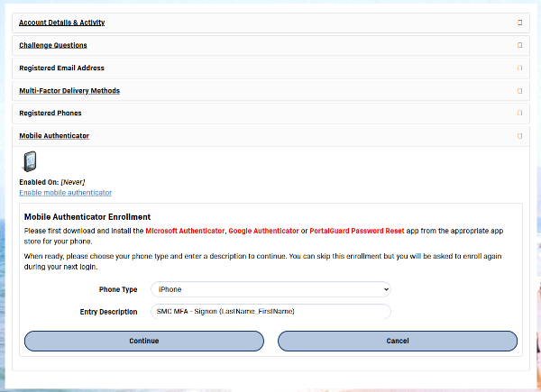Click the Entry Description text field

(270, 311)
